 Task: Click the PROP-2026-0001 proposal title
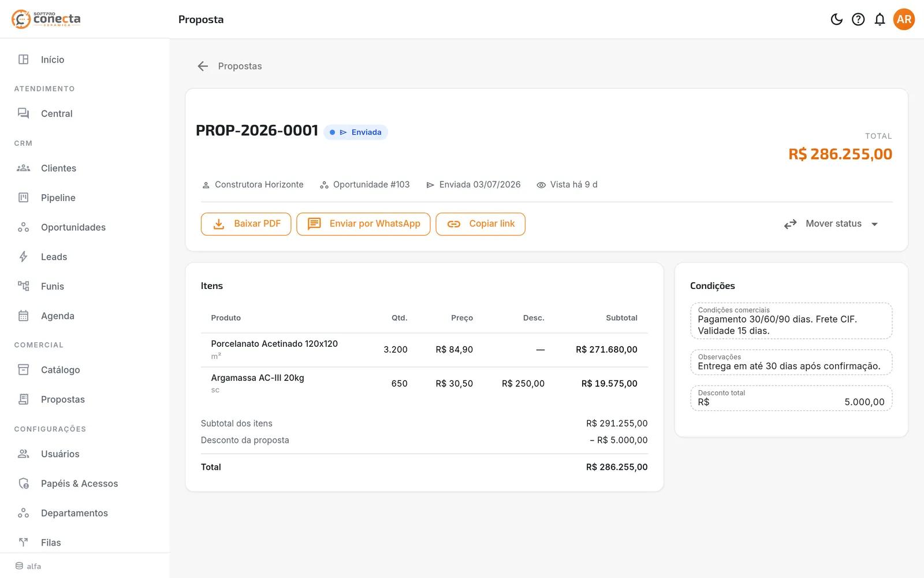tap(257, 131)
